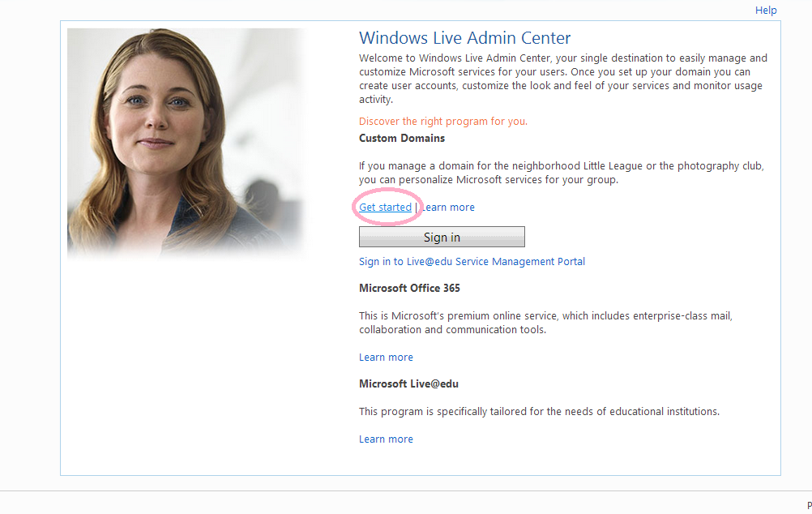The height and width of the screenshot is (514, 812).
Task: Click the Windows Live Admin Center title
Action: [x=464, y=38]
